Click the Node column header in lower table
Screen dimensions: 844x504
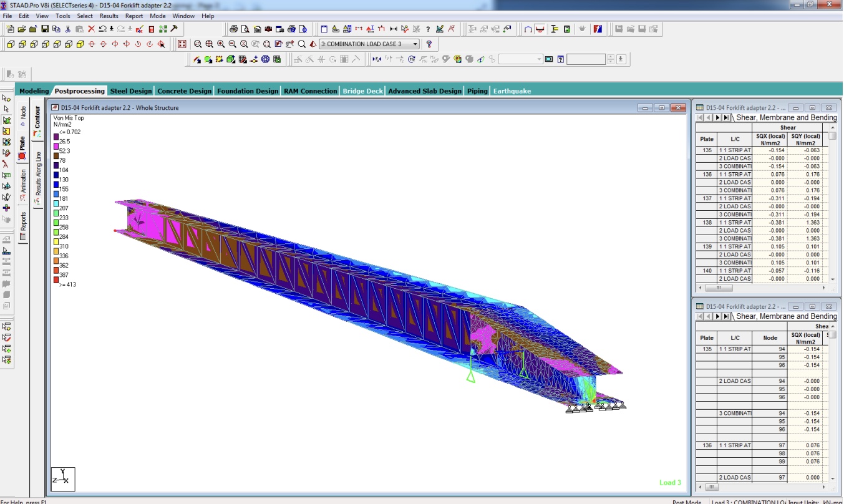770,338
